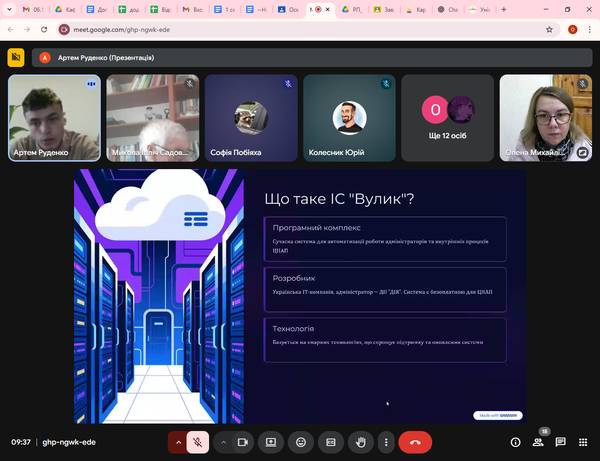This screenshot has width=600, height=461.
Task: Open more options three-dot menu
Action: (x=385, y=441)
